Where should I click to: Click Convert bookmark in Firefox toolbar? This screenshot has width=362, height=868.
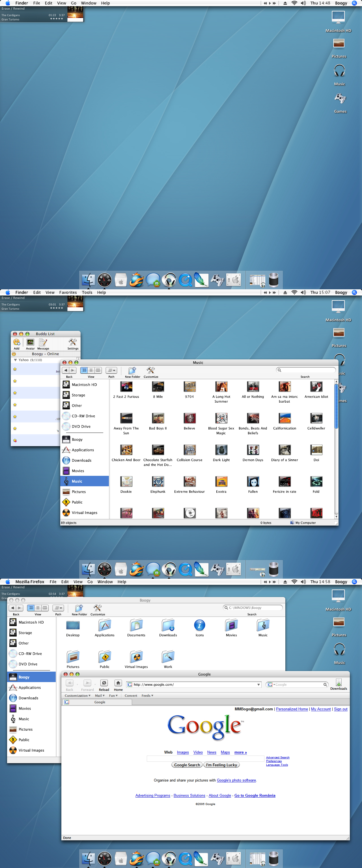[x=131, y=695]
